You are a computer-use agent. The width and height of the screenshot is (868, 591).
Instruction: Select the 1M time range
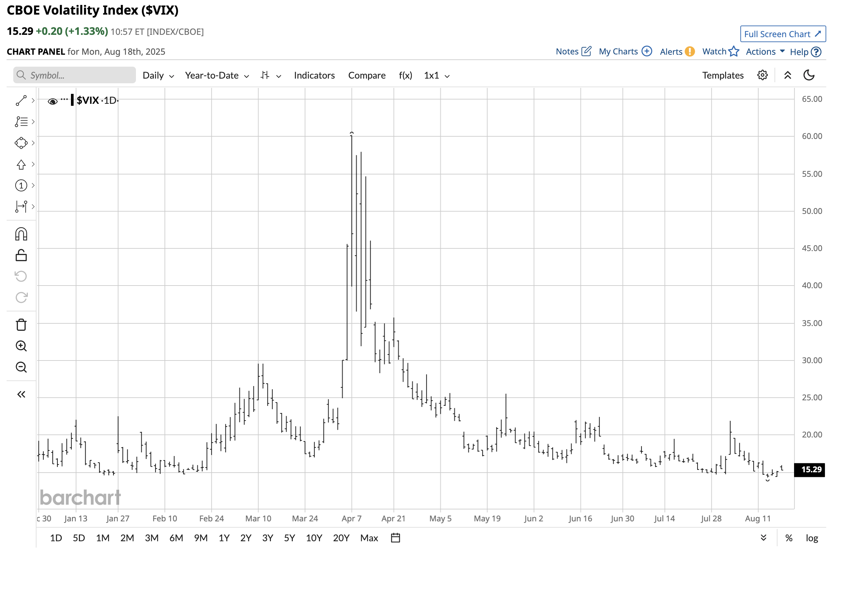tap(103, 538)
